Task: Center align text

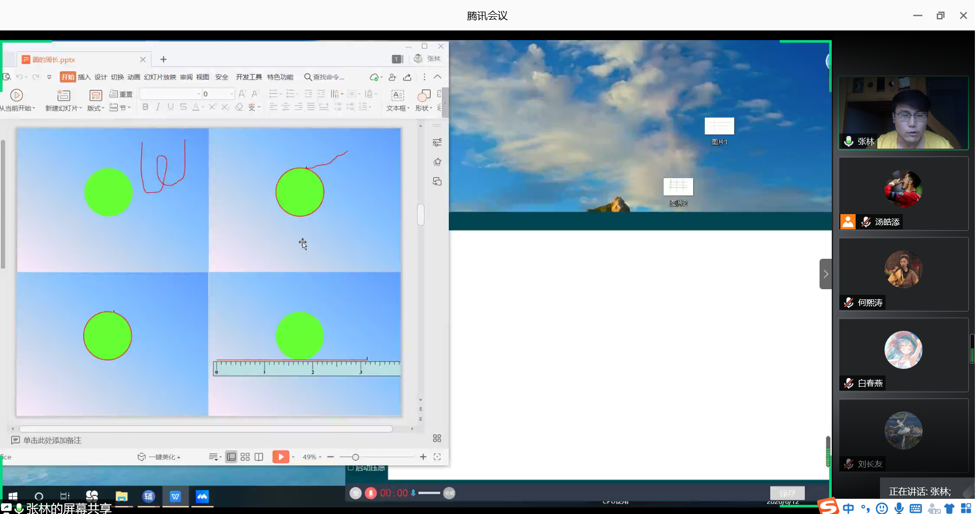Action: [286, 107]
